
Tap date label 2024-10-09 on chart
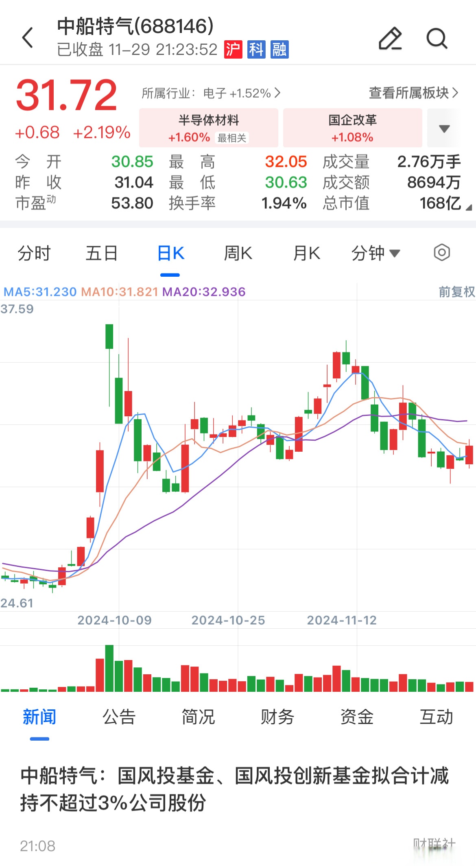tap(114, 620)
